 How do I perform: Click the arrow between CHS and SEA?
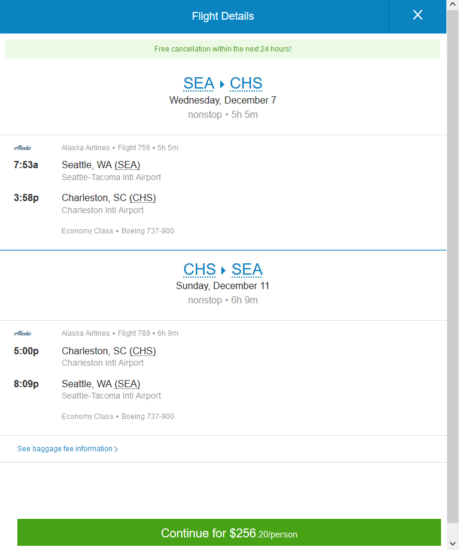pos(223,270)
